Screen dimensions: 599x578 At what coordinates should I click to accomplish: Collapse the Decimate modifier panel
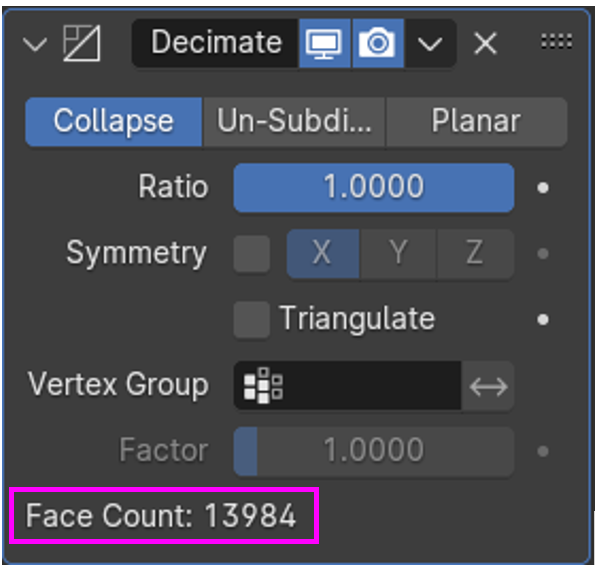(x=35, y=44)
